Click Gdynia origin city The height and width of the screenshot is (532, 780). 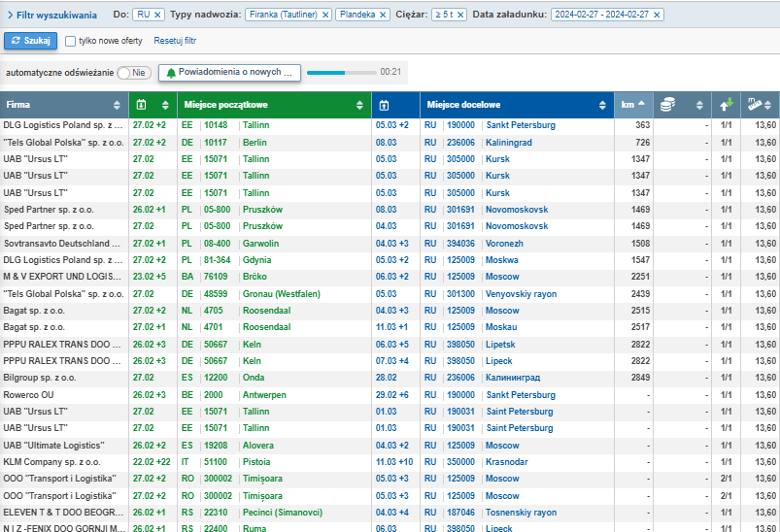click(x=256, y=260)
